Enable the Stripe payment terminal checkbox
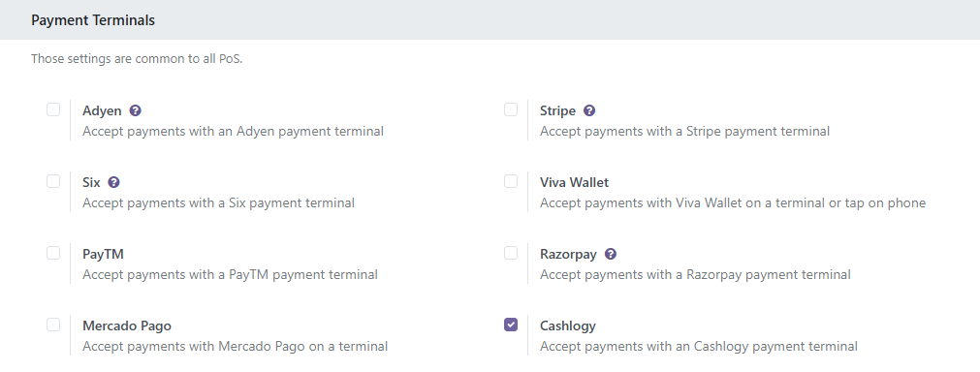980x372 pixels. [x=511, y=109]
